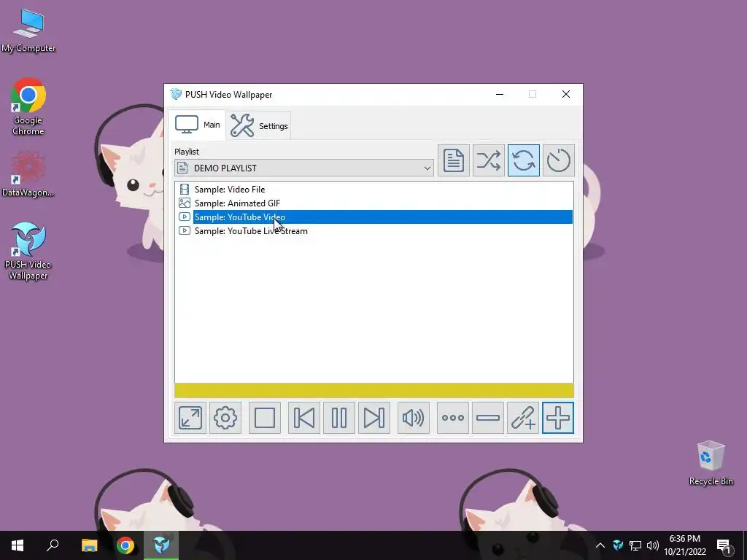Viewport: 747px width, 560px height.
Task: Show hidden system tray icons
Action: tap(600, 545)
